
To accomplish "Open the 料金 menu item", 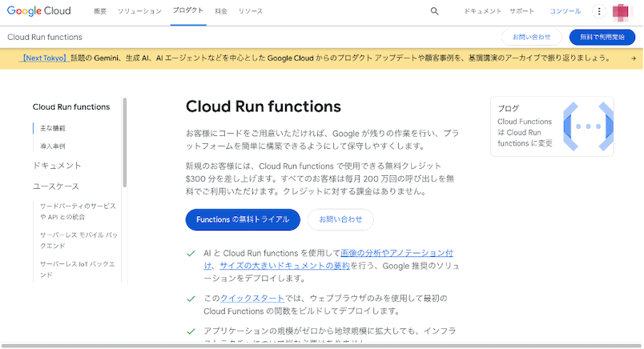I will 221,11.
